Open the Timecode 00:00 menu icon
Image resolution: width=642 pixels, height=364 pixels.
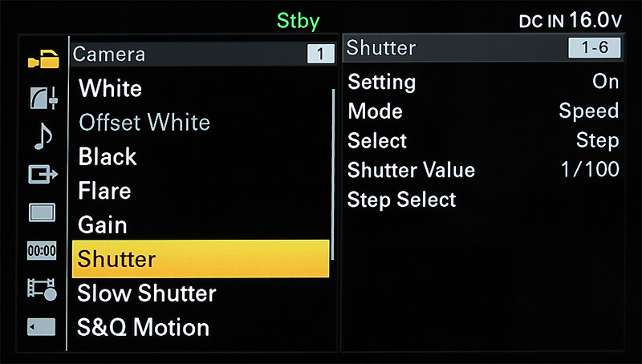pyautogui.click(x=42, y=251)
